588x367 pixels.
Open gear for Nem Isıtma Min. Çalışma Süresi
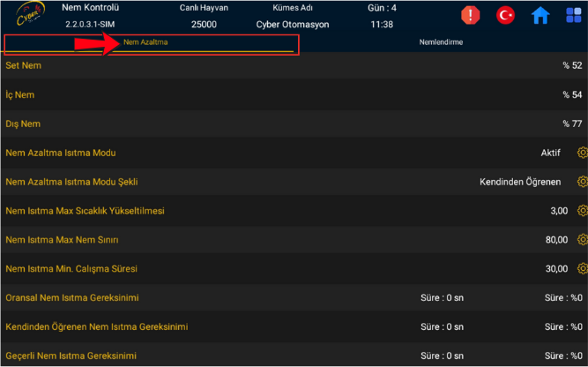click(582, 269)
